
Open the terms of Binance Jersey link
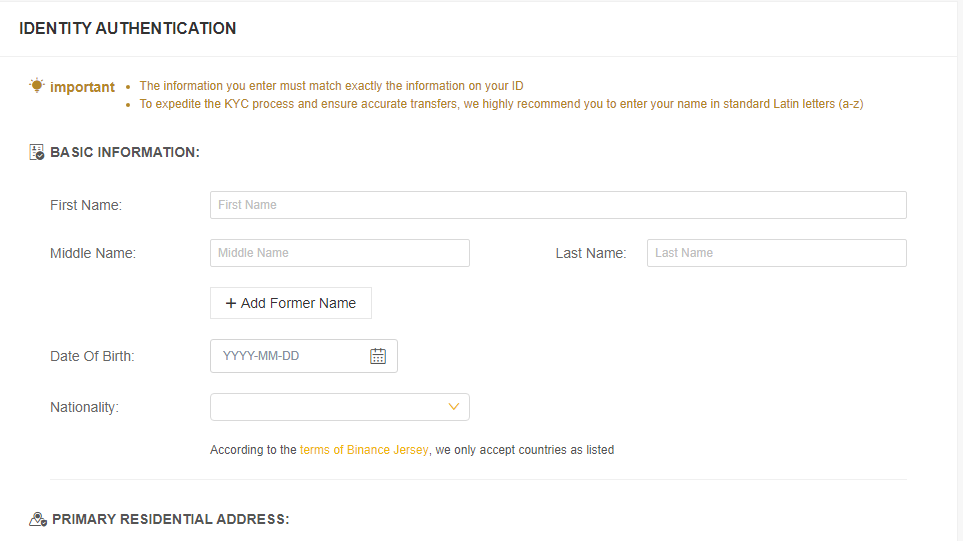tap(364, 450)
